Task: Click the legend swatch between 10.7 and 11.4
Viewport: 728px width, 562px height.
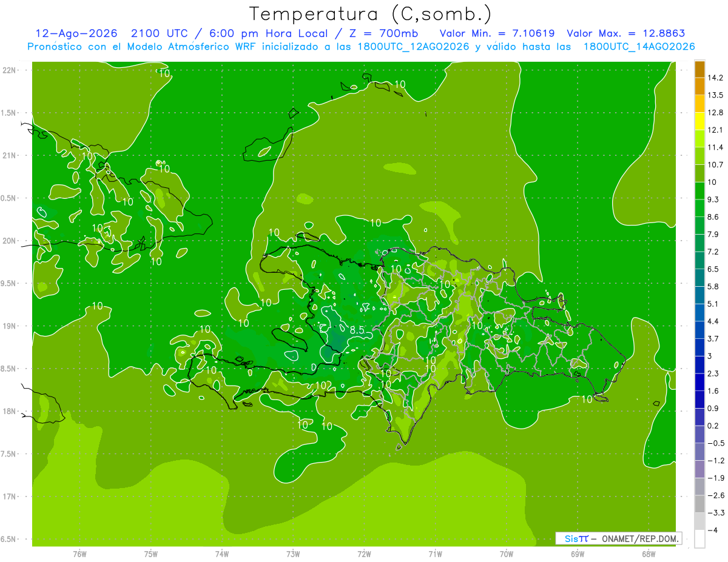Action: coord(699,156)
